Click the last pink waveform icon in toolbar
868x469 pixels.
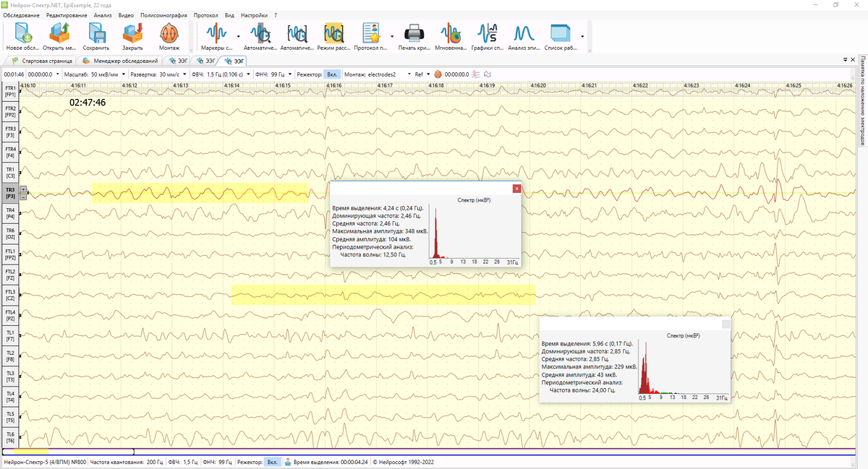coord(488,74)
